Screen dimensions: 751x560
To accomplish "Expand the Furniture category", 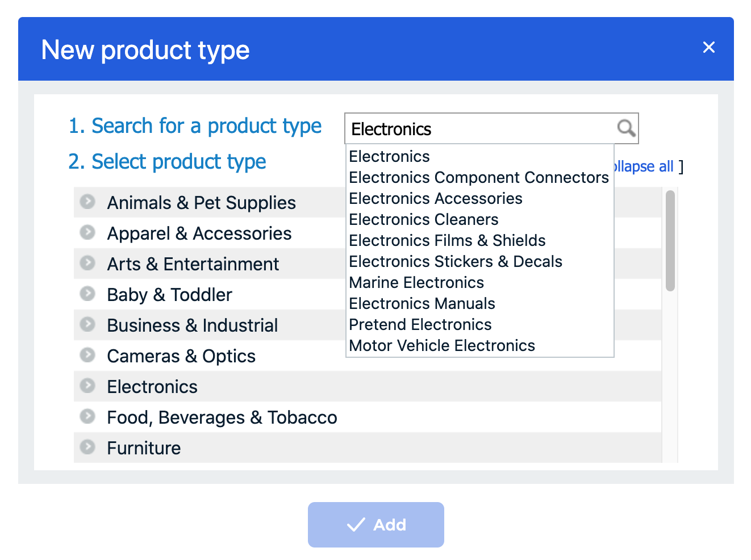I will point(87,448).
